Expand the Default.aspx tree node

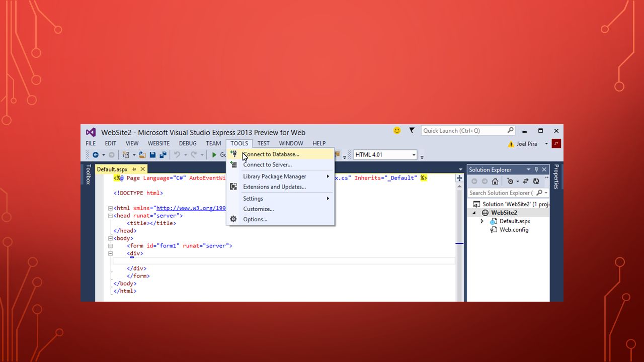[482, 221]
